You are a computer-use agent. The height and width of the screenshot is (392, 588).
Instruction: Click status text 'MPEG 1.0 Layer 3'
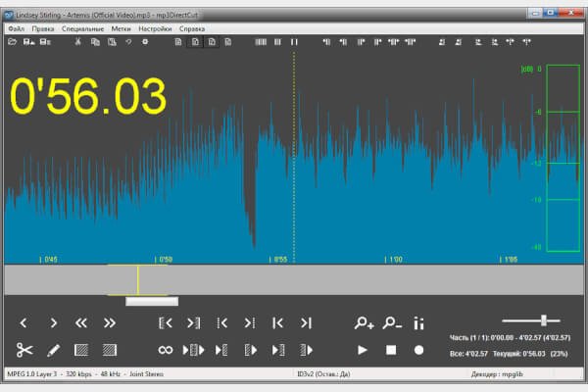click(x=32, y=374)
